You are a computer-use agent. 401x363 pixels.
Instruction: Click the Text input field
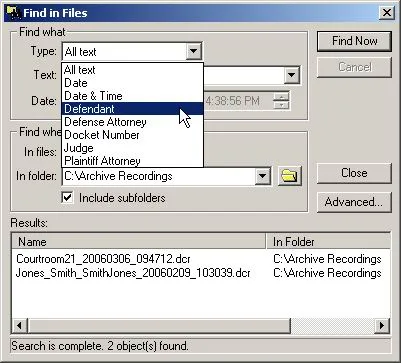point(243,75)
